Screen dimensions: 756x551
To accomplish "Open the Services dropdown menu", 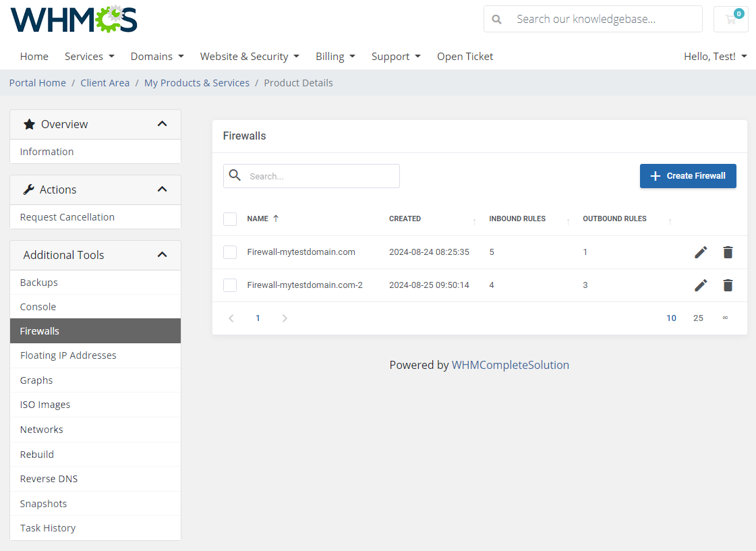I will pyautogui.click(x=89, y=57).
